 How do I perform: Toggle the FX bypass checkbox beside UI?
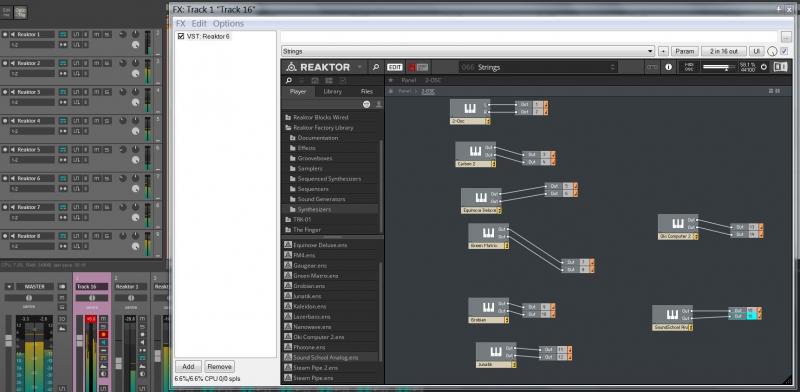(x=784, y=51)
